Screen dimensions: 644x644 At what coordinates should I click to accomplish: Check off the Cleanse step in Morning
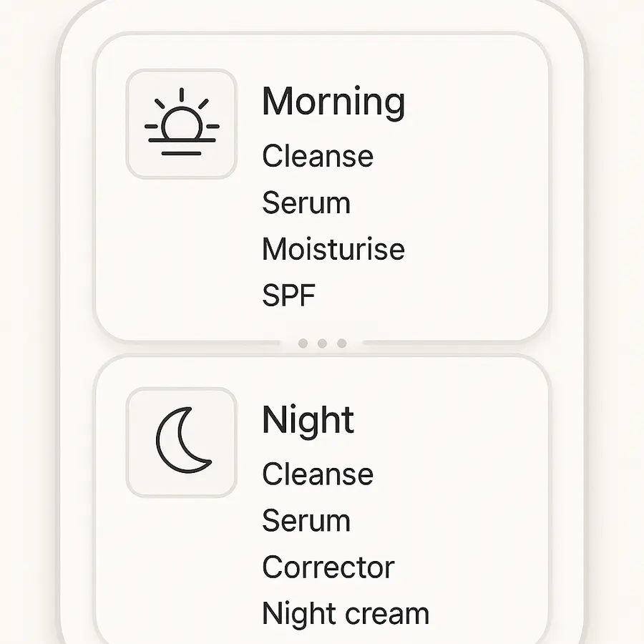(x=317, y=156)
